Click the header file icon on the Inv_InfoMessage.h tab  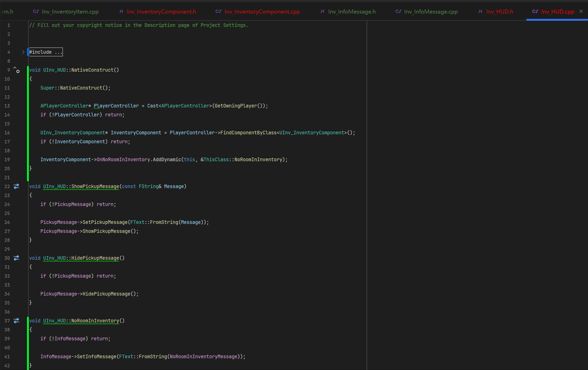tap(322, 12)
